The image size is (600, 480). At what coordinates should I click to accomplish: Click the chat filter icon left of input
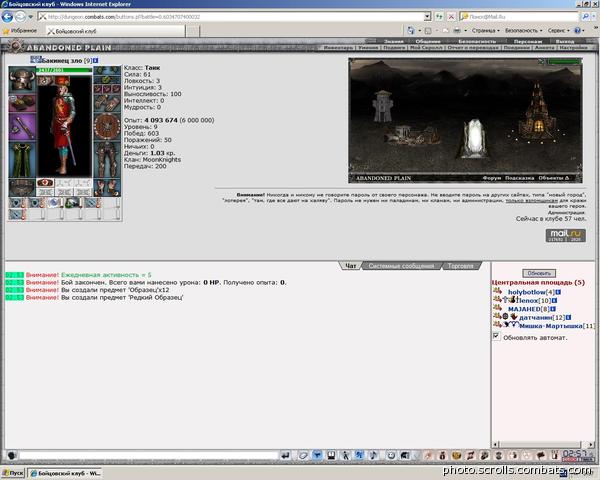click(12, 456)
